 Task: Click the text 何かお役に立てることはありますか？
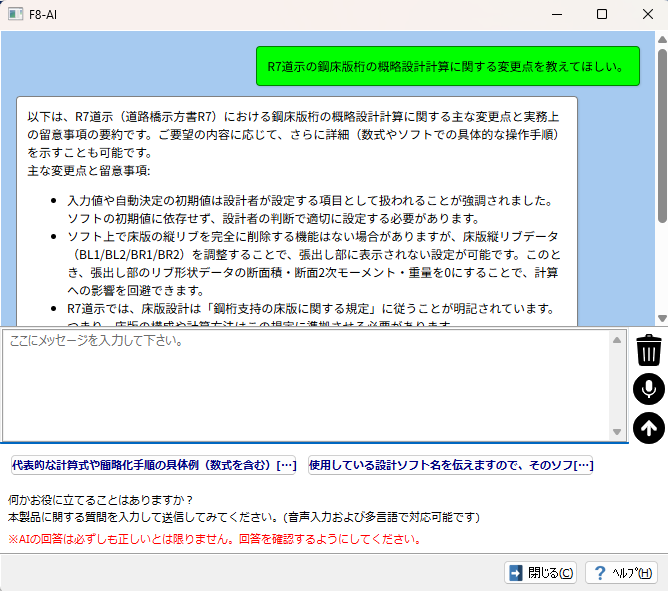pos(101,500)
